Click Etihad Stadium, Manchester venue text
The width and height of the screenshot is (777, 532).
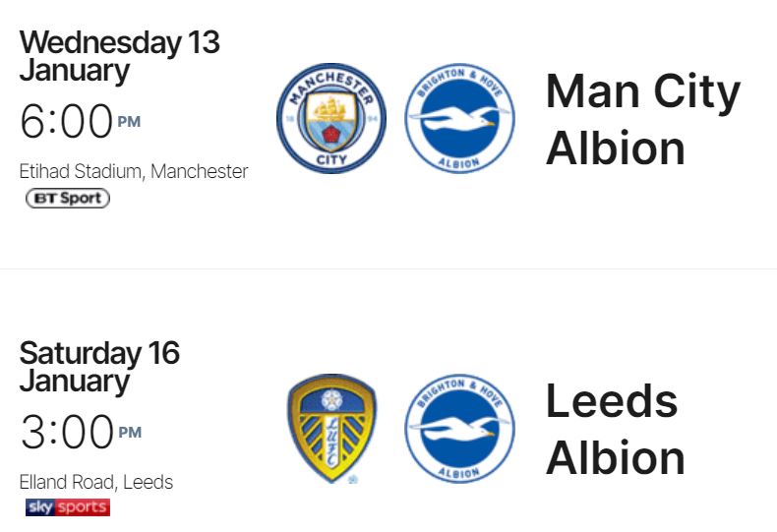coord(134,172)
